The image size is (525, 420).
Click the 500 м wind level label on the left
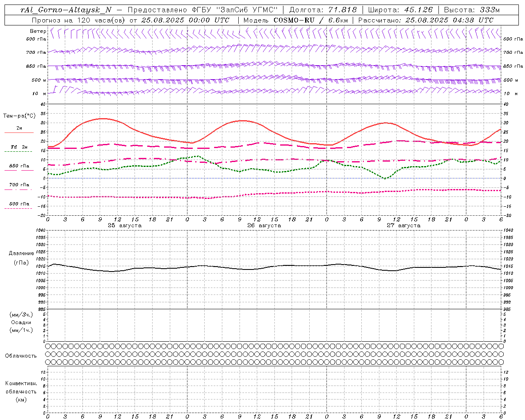(x=39, y=80)
